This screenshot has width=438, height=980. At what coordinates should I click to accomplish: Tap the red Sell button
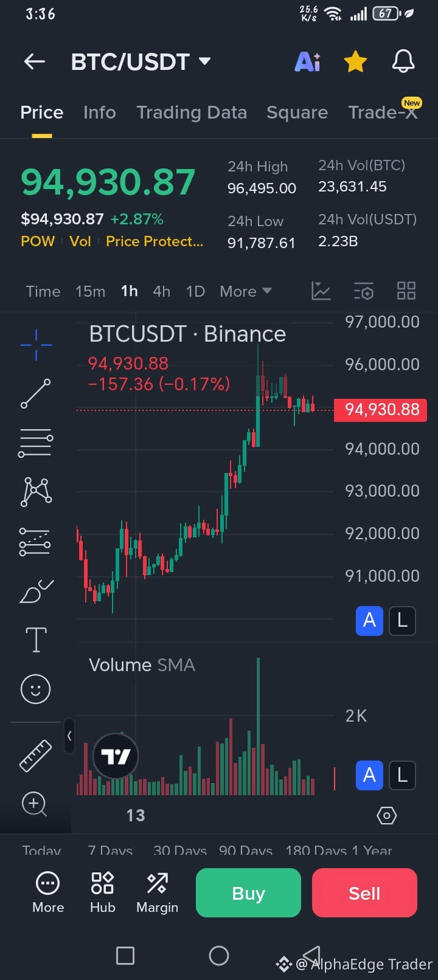pos(364,893)
